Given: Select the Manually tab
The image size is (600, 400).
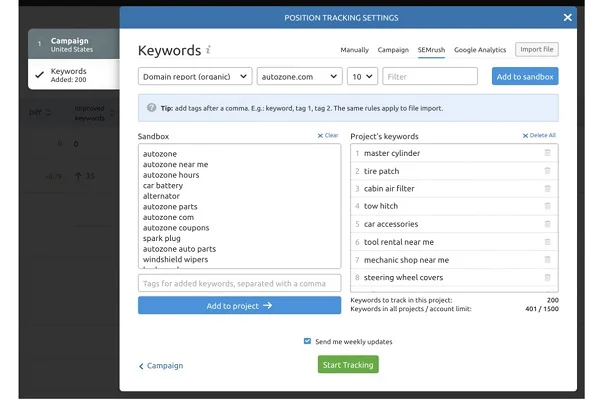Looking at the screenshot, I should 352,50.
